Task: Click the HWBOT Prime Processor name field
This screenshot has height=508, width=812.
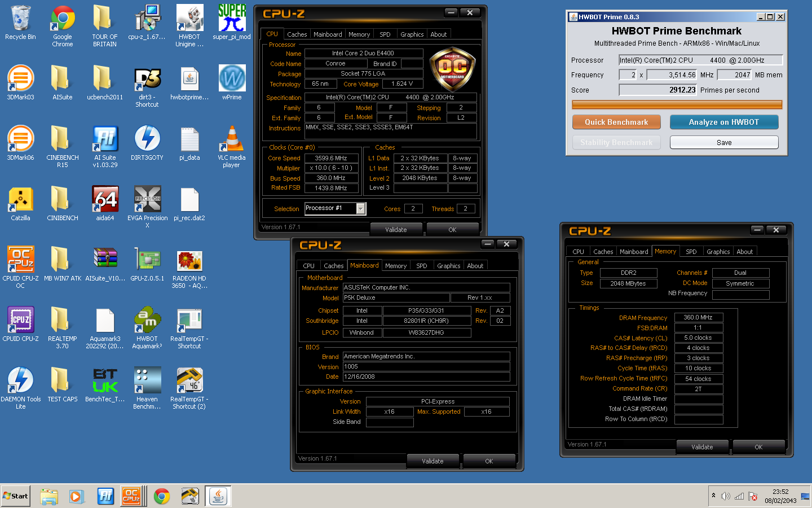Action: tap(701, 60)
